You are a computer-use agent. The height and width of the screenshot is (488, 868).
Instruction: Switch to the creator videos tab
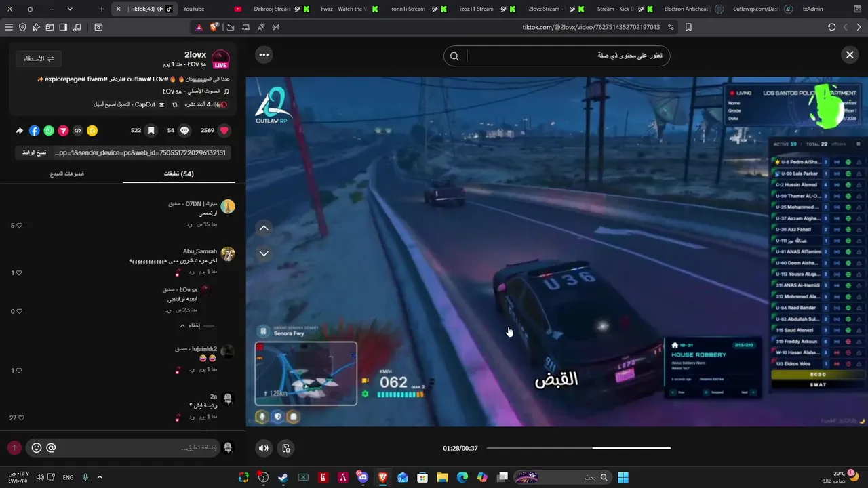click(x=67, y=174)
